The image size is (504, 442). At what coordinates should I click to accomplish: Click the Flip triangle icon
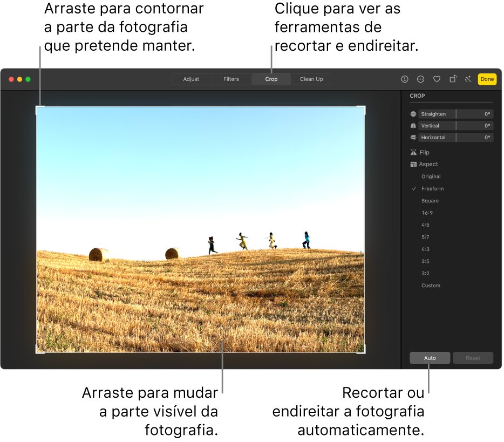(x=414, y=153)
